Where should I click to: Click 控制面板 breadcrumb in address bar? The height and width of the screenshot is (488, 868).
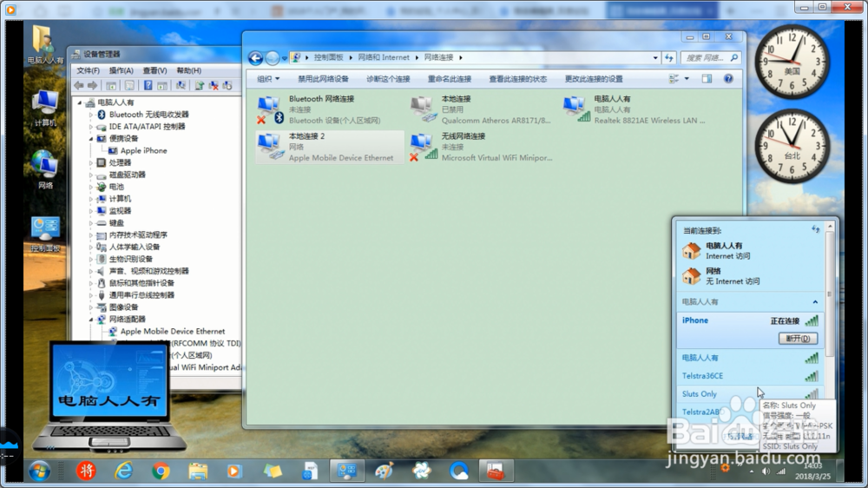[329, 57]
